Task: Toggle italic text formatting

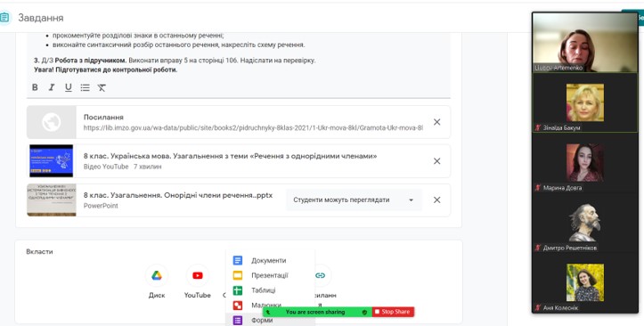Action: coord(52,87)
